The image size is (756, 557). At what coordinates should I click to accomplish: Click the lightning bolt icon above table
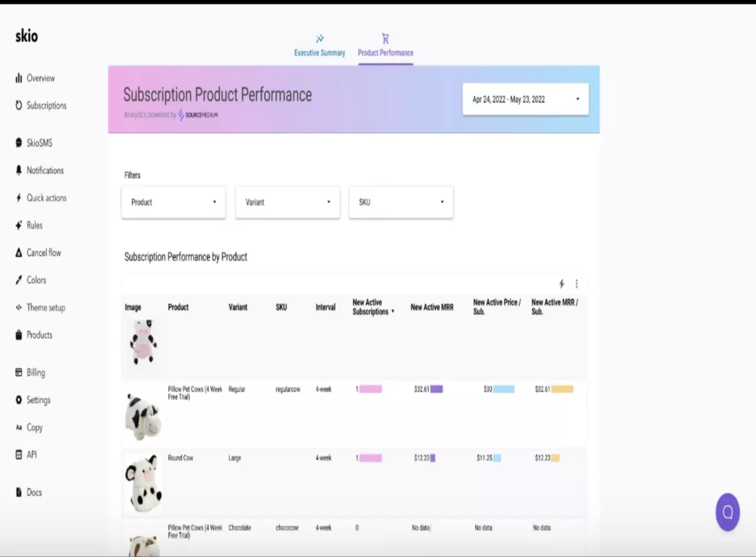click(x=562, y=284)
